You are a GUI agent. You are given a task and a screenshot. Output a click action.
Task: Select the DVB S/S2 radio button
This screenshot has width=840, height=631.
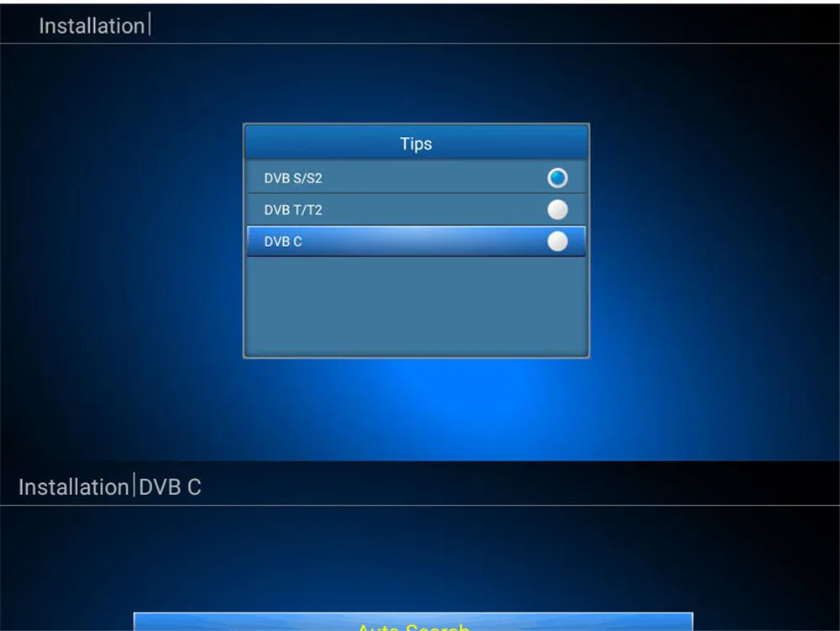coord(557,178)
